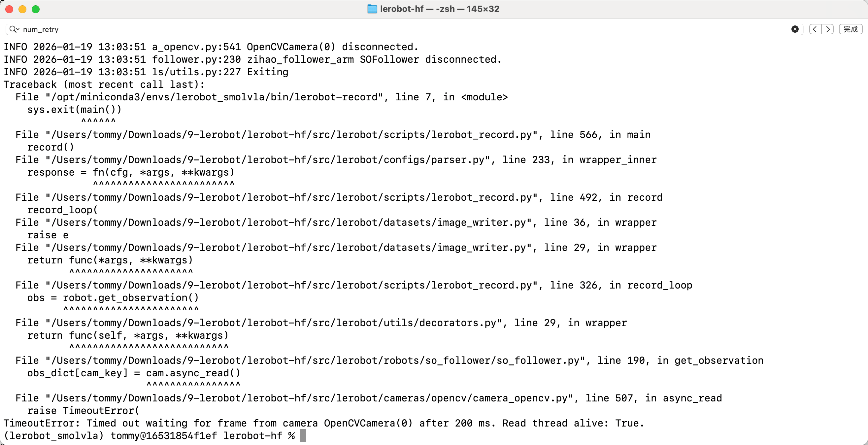Minimize the window with the yellow button

(22, 9)
